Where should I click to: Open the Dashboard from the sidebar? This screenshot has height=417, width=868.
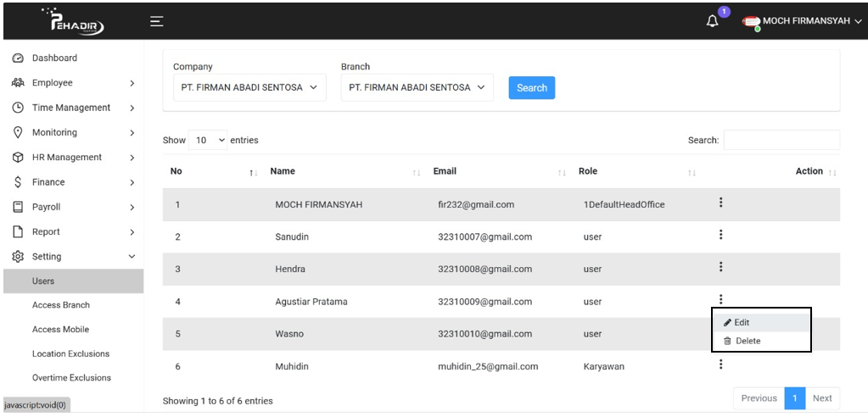coord(54,58)
